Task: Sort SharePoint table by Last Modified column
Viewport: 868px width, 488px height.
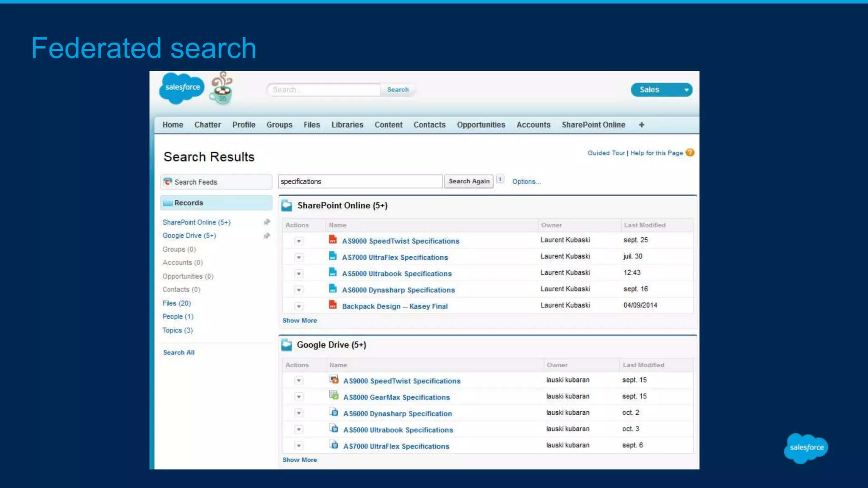Action: coord(645,225)
